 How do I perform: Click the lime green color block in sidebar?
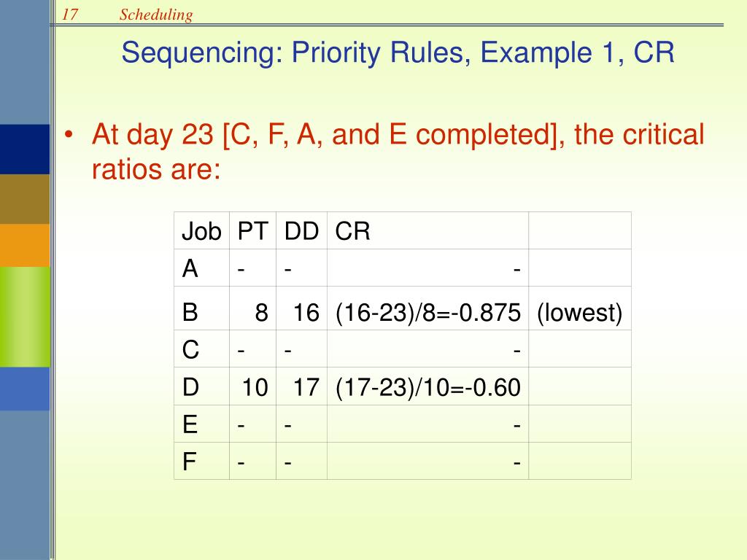tap(25, 316)
